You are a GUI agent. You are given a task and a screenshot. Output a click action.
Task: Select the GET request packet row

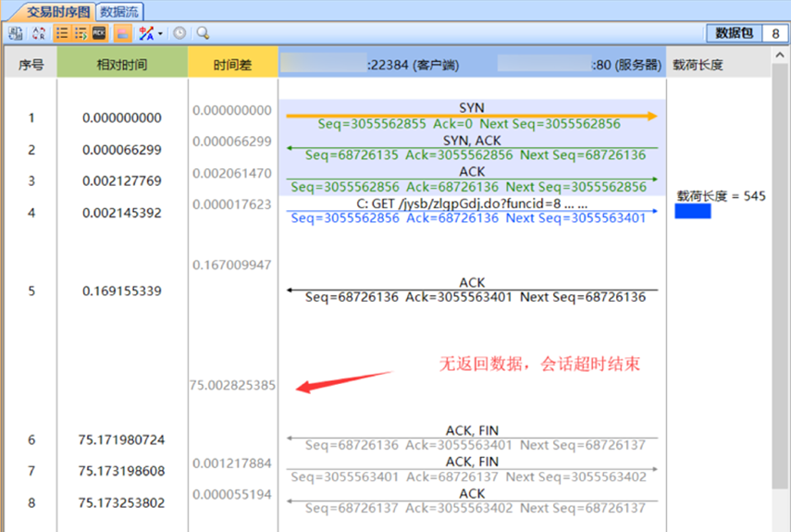pyautogui.click(x=471, y=211)
